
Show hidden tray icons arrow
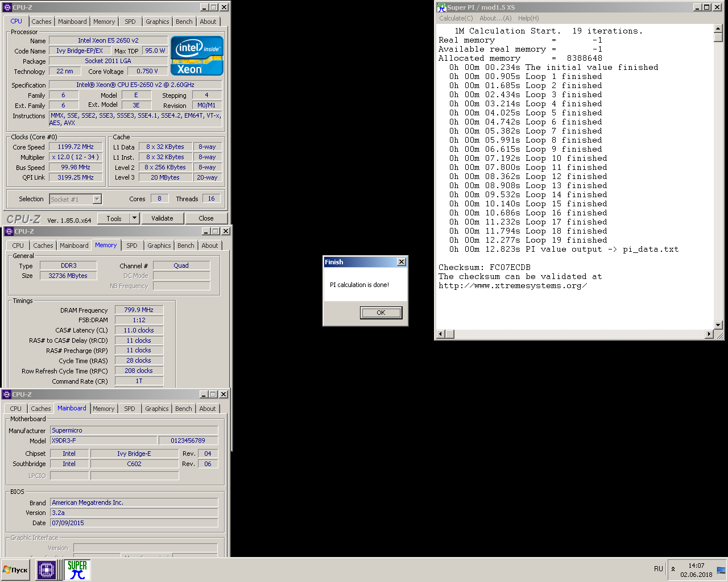[x=673, y=569]
